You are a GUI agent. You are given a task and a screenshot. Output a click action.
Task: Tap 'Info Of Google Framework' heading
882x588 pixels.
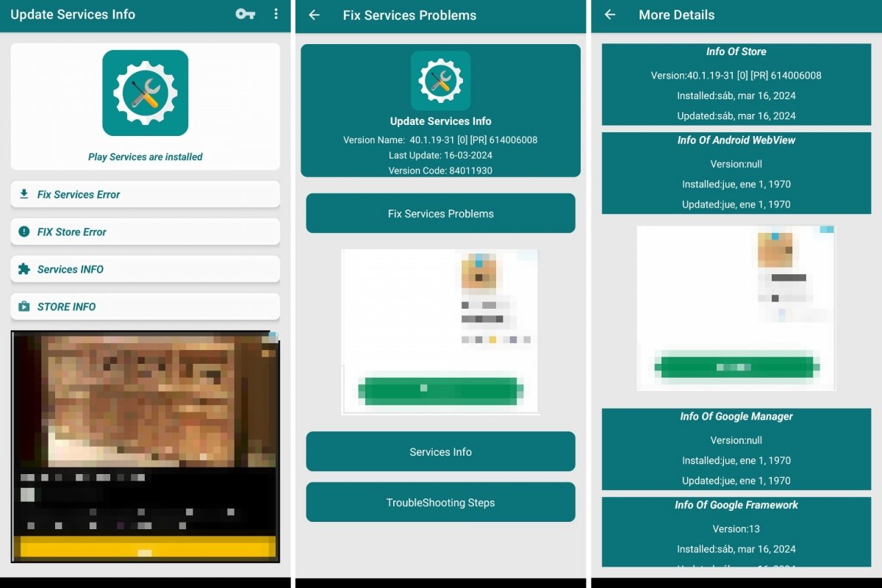point(736,505)
